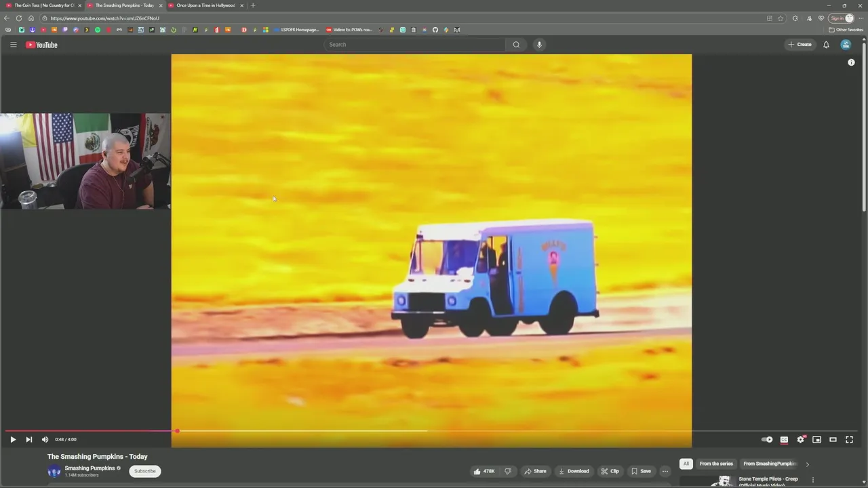Image resolution: width=868 pixels, height=488 pixels.
Task: Focus the YouTube search box
Action: coord(415,45)
